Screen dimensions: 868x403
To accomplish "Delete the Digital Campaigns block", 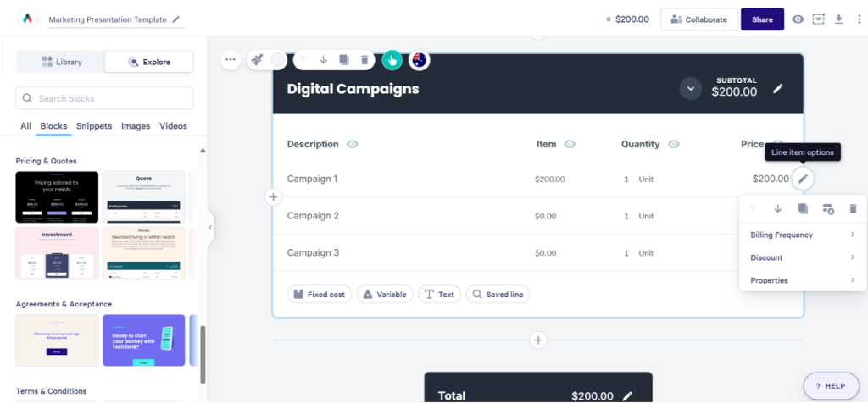I will tap(364, 60).
